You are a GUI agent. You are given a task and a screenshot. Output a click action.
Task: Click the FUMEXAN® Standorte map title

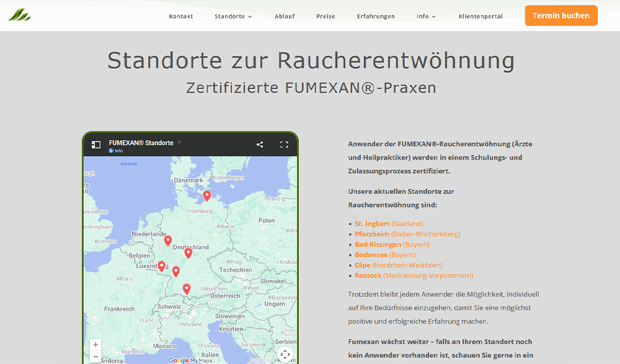coord(141,143)
